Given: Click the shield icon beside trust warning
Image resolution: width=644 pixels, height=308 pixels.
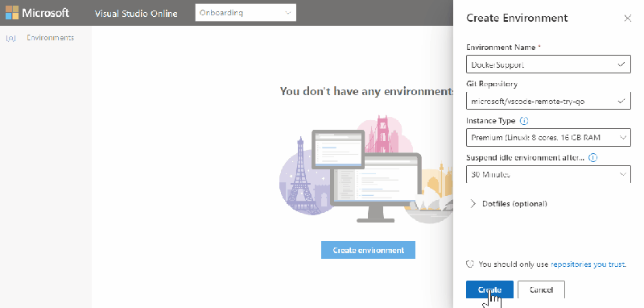Looking at the screenshot, I should (470, 264).
